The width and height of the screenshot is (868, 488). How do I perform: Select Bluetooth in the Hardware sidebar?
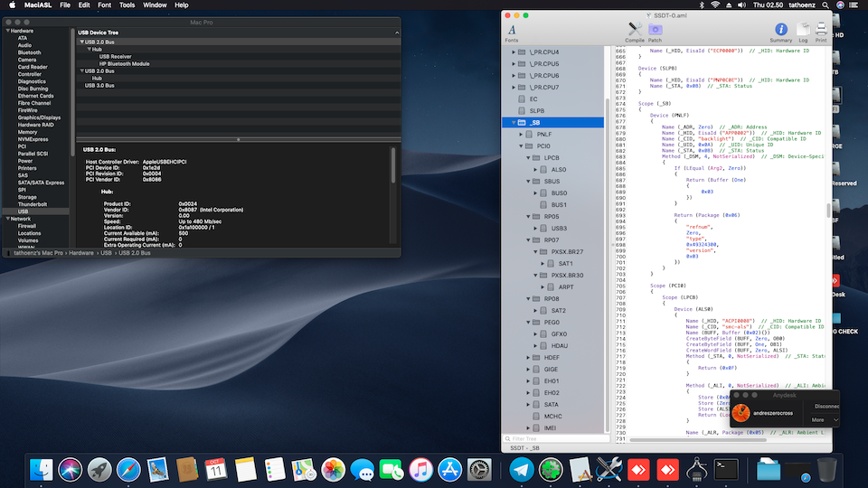(x=29, y=52)
